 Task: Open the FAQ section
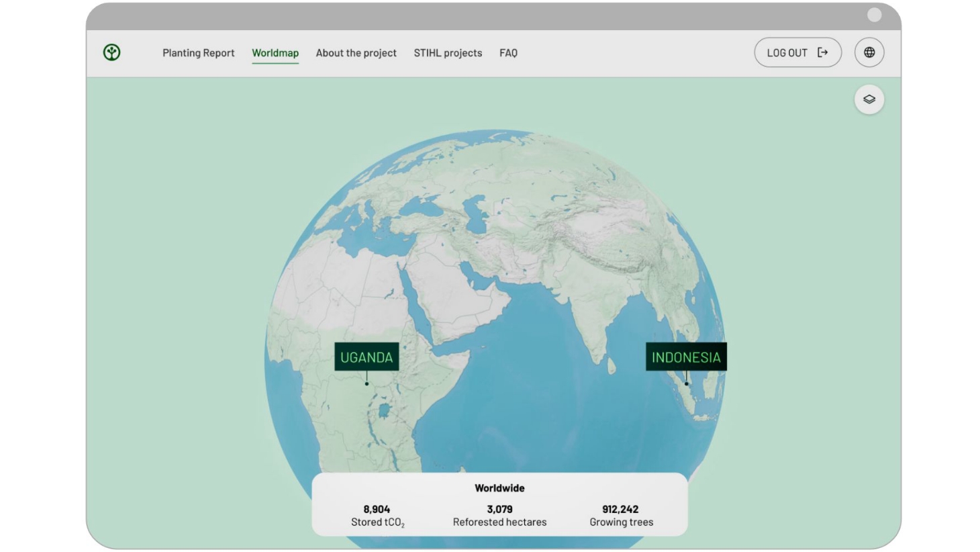(x=508, y=52)
